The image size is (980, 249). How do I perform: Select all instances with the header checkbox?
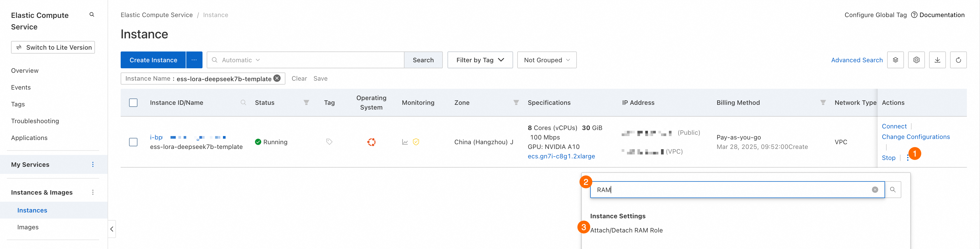[133, 103]
